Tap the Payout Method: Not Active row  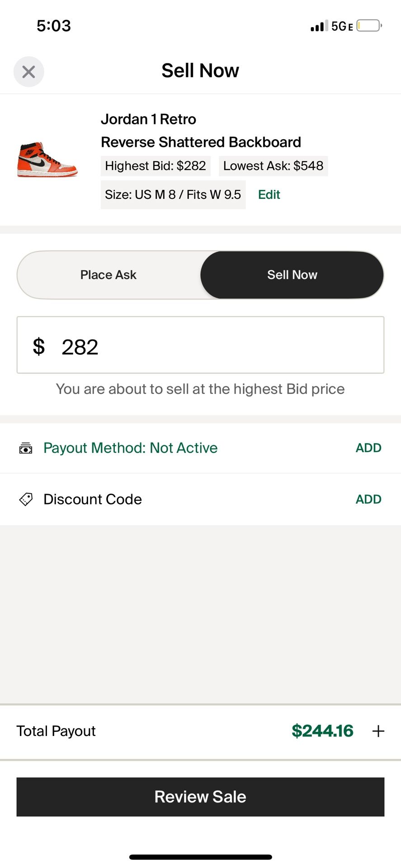click(x=130, y=448)
